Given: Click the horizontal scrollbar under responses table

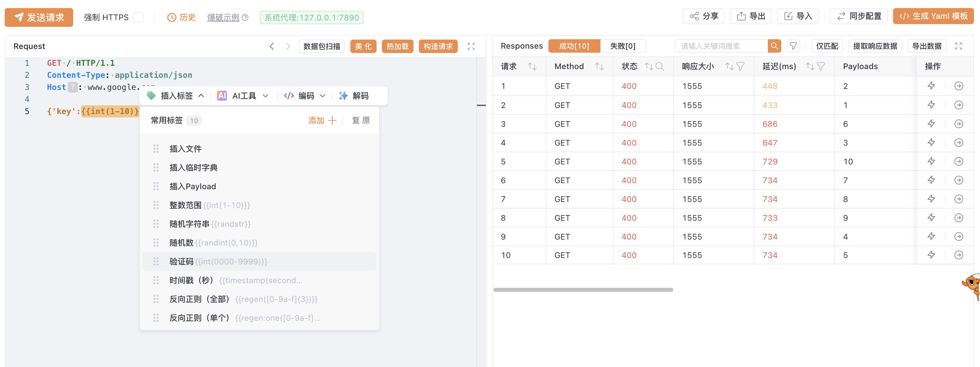Looking at the screenshot, I should pos(583,290).
